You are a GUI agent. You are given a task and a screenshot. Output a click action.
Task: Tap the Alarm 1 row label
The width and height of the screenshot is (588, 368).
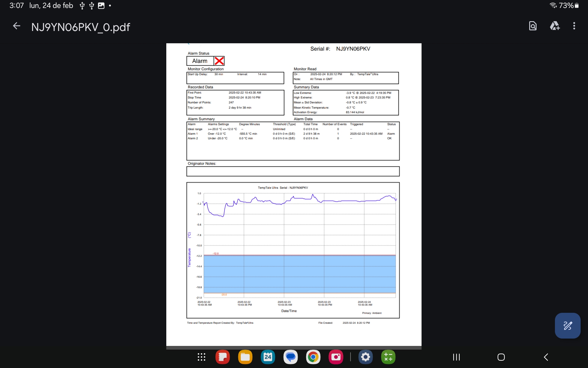coord(193,134)
